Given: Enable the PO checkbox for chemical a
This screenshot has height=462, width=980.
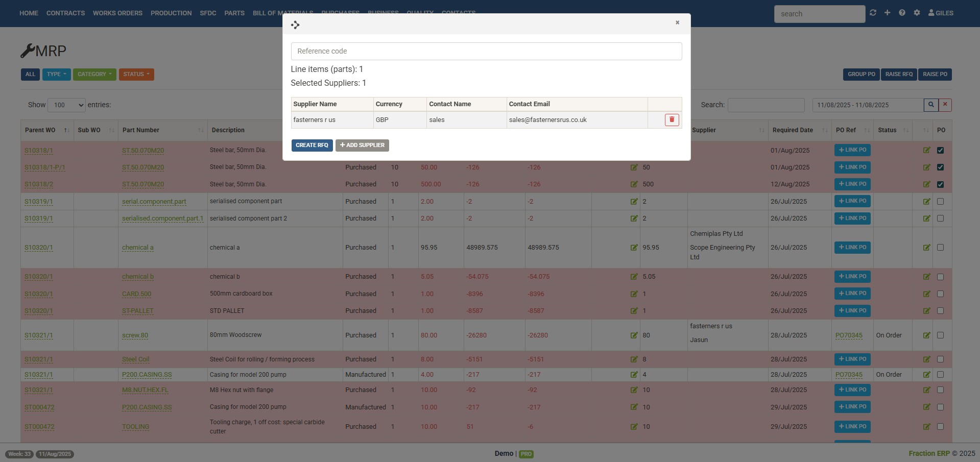Looking at the screenshot, I should [x=941, y=248].
